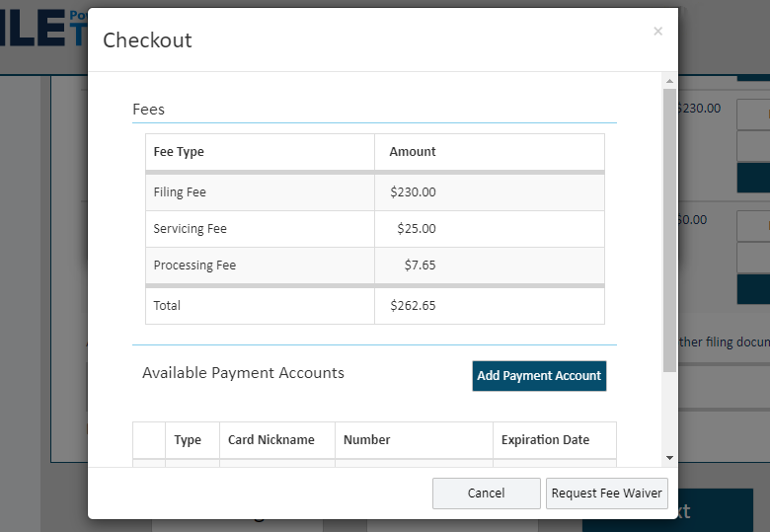Click the Servicing Fee row label
This screenshot has width=770, height=532.
pos(190,229)
